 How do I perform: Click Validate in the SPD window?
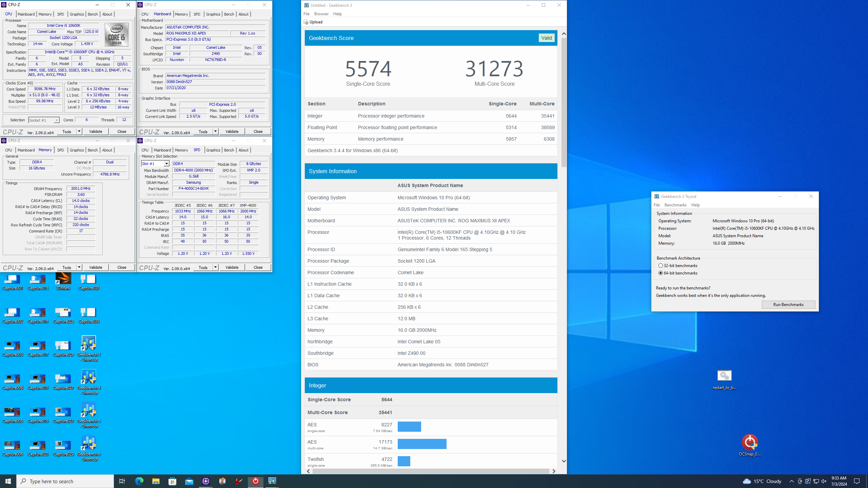tap(232, 267)
